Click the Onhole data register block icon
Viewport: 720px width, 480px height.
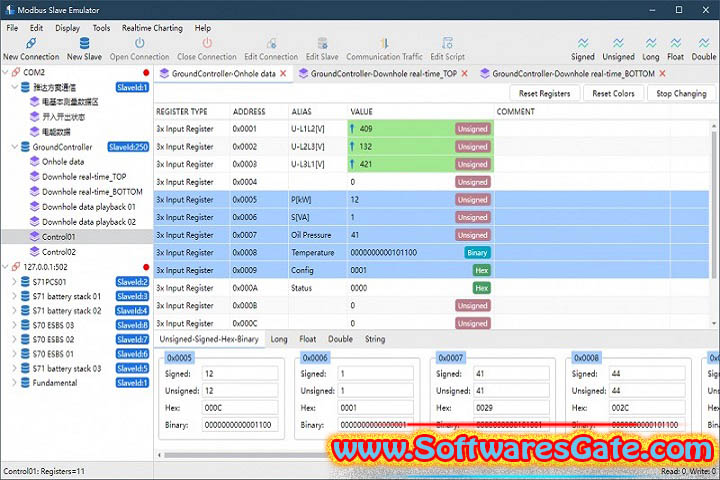click(x=34, y=161)
